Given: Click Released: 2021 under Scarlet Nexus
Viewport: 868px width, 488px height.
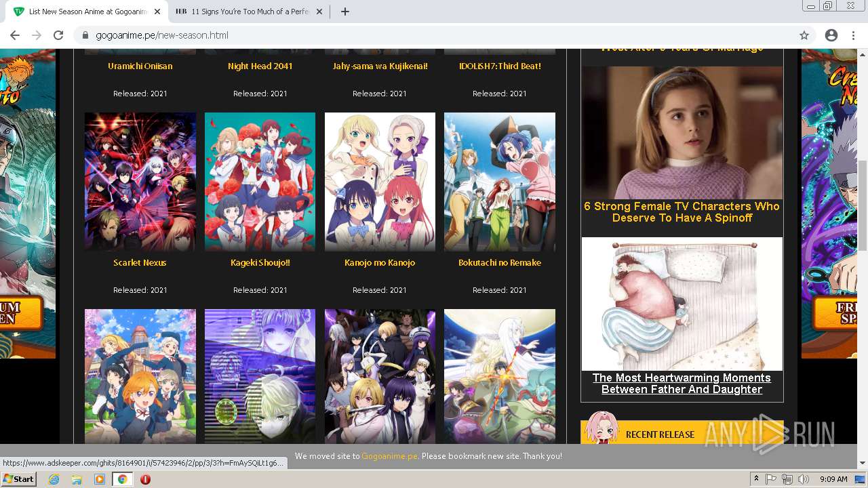Looking at the screenshot, I should pos(140,290).
